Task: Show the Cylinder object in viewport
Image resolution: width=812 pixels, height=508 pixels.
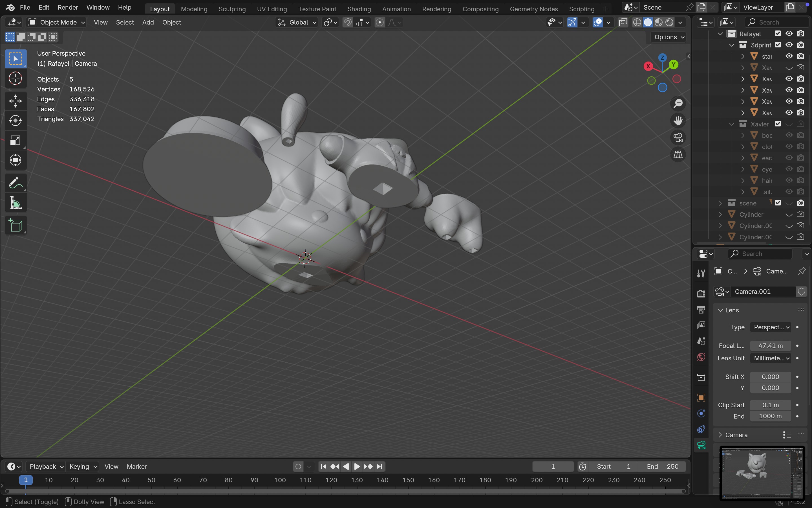Action: point(789,214)
